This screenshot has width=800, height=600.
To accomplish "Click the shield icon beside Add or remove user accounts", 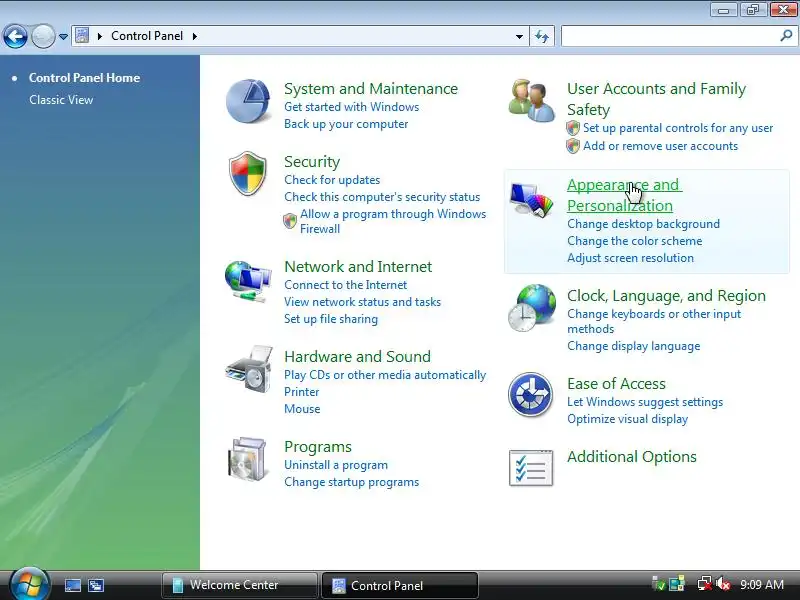I will [573, 146].
